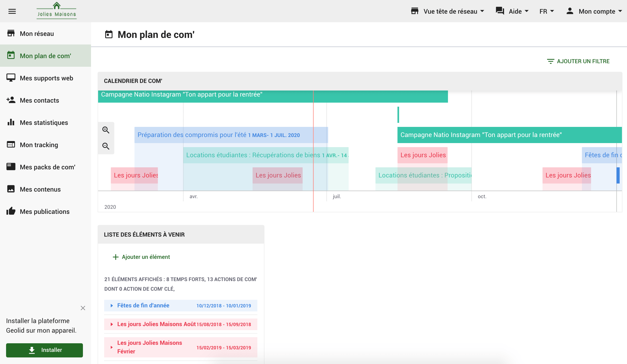Zoom in on the calendar timeline
This screenshot has height=364, width=627.
pyautogui.click(x=106, y=130)
